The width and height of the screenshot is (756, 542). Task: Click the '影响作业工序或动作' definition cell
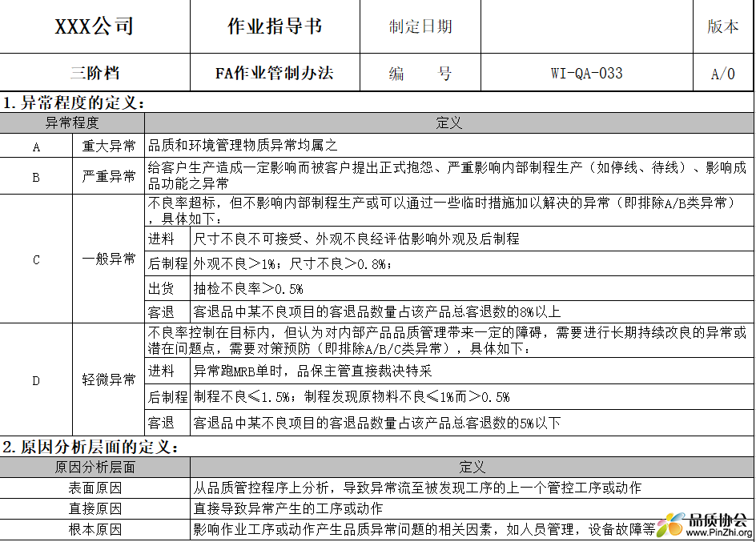point(472,529)
